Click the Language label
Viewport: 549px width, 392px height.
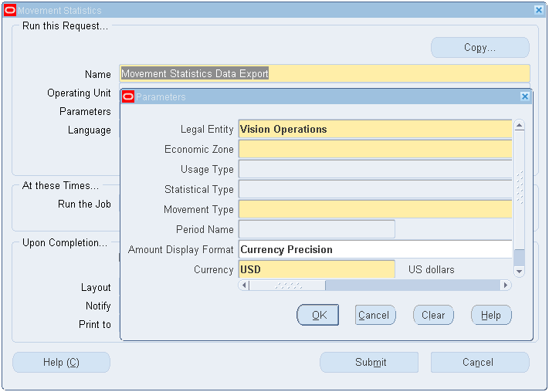coord(90,130)
